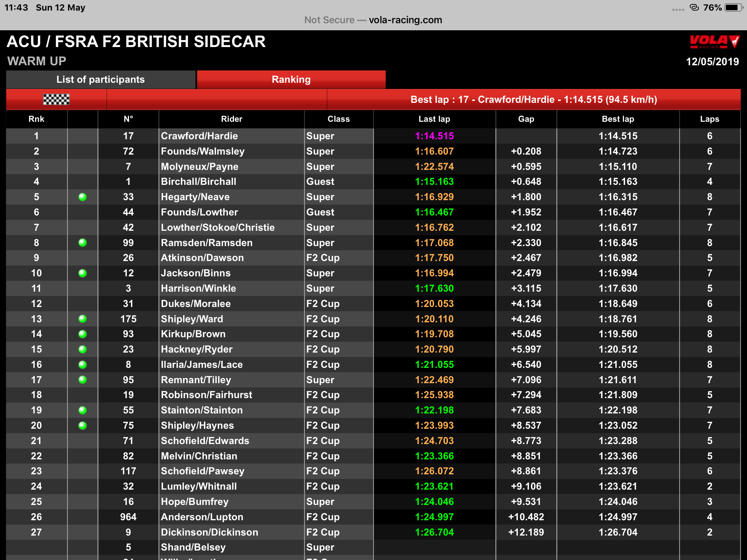Select rider Robinson/Fairhurst

pos(206,395)
